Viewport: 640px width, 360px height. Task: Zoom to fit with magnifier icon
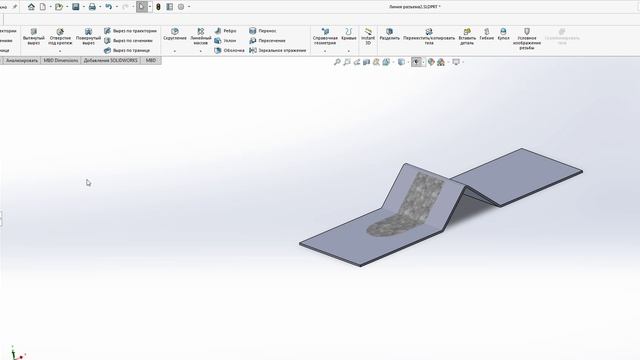click(x=337, y=62)
